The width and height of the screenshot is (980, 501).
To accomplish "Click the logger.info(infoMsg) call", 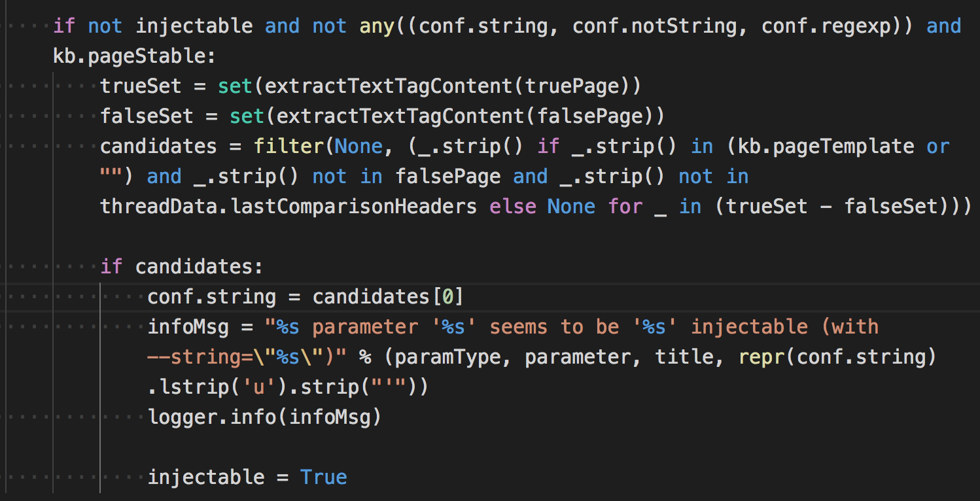I will (265, 417).
